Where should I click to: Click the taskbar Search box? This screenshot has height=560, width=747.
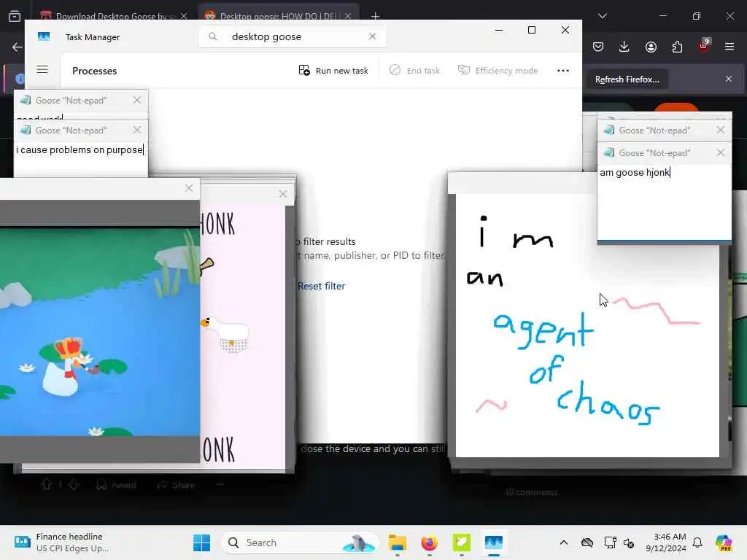(x=300, y=542)
